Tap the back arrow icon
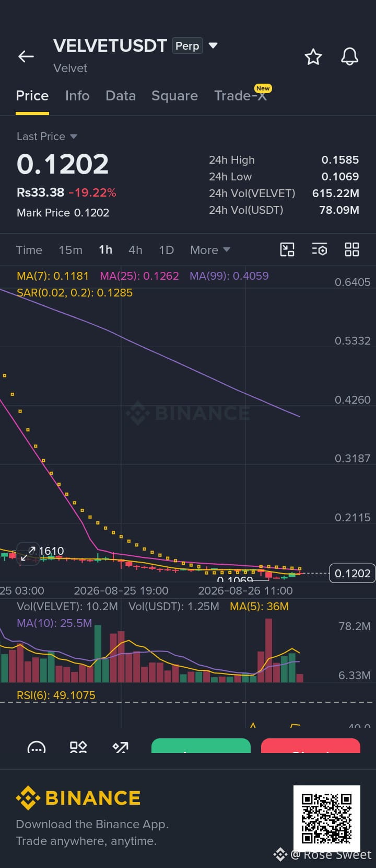 (x=26, y=56)
